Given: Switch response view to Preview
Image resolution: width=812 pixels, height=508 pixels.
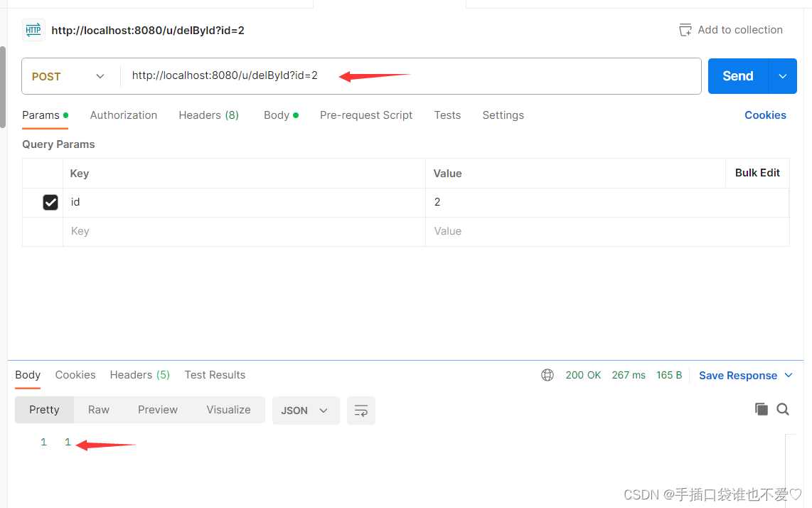Looking at the screenshot, I should coord(157,410).
